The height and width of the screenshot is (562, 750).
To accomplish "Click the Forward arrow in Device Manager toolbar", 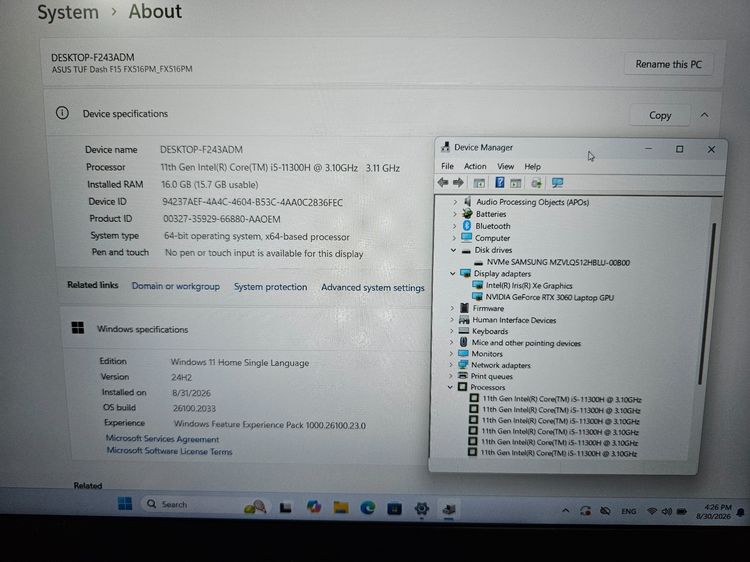I will [x=458, y=182].
